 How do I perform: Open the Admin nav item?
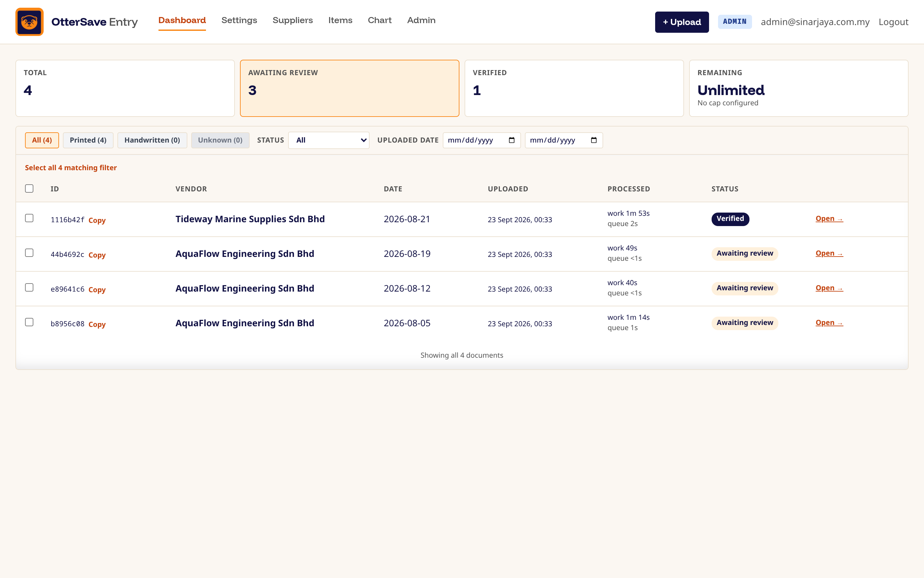coord(421,20)
